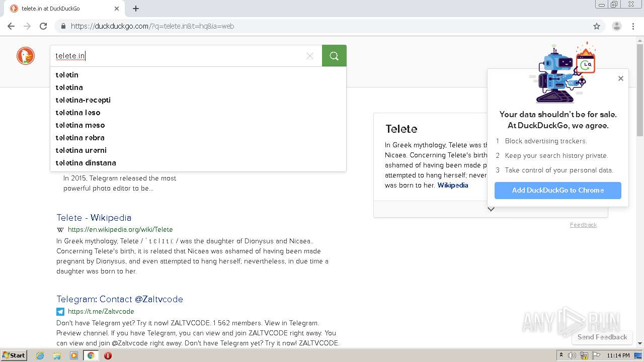Image resolution: width=644 pixels, height=362 pixels.
Task: Open Internet Explorer from taskbar
Action: tap(40, 355)
